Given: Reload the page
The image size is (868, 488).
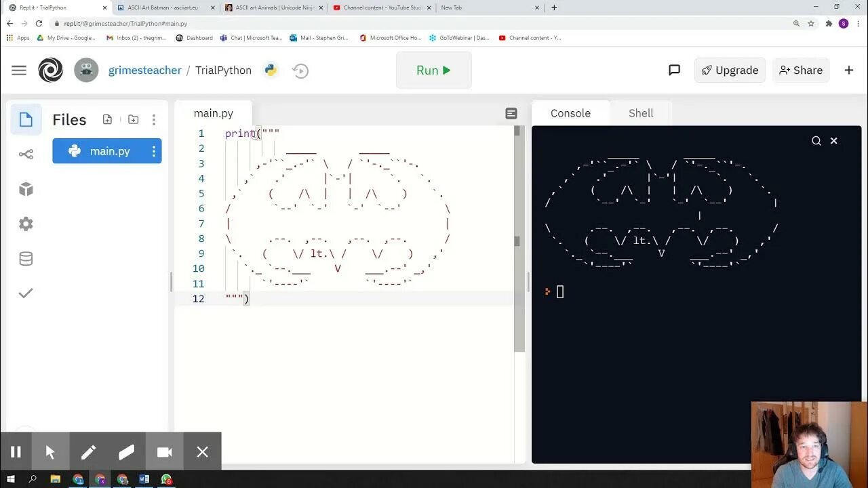Looking at the screenshot, I should (39, 23).
